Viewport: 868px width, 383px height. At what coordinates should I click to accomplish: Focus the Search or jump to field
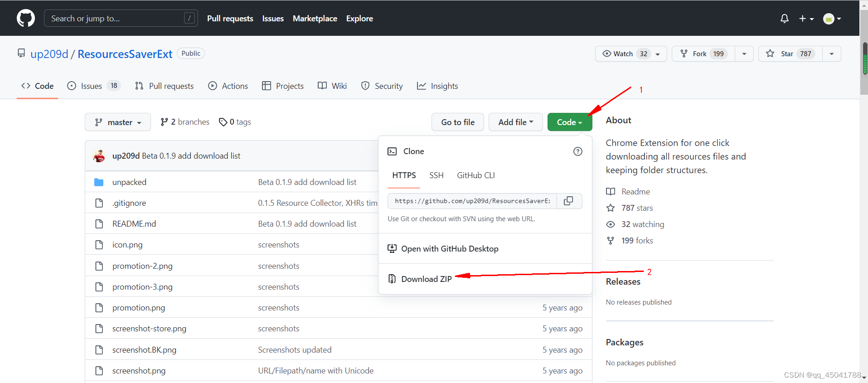coord(121,18)
